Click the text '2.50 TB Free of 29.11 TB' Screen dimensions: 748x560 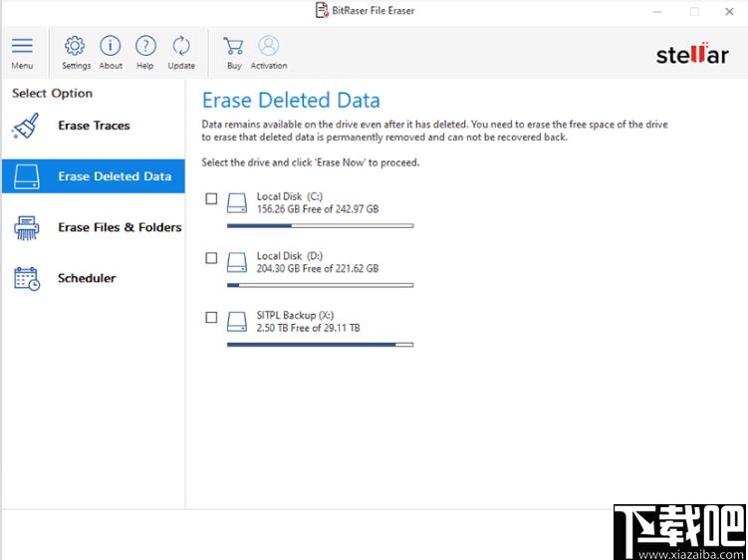coord(308,328)
